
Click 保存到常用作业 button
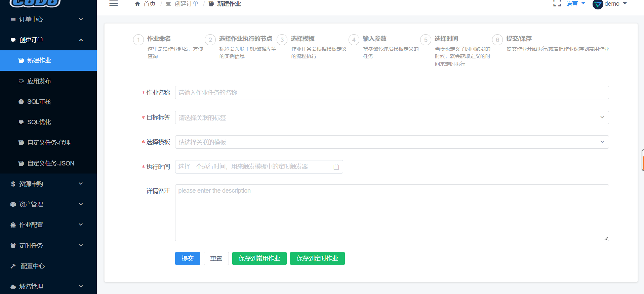tap(259, 258)
